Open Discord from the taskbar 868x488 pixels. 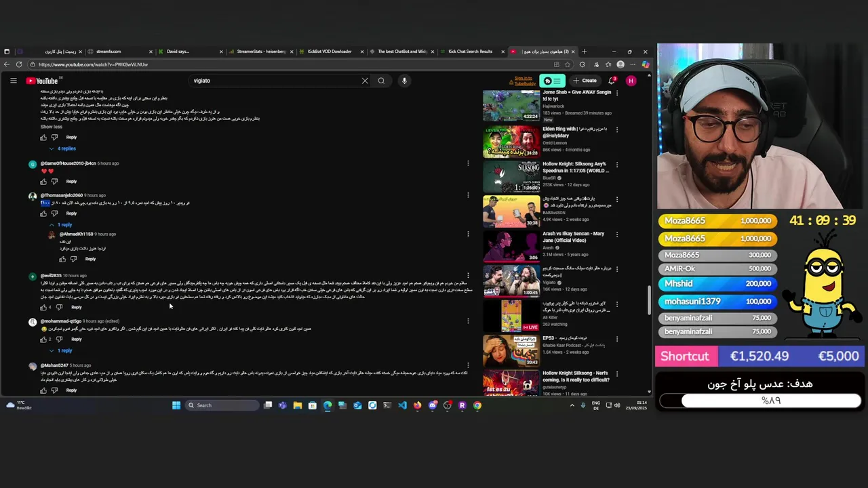point(433,405)
